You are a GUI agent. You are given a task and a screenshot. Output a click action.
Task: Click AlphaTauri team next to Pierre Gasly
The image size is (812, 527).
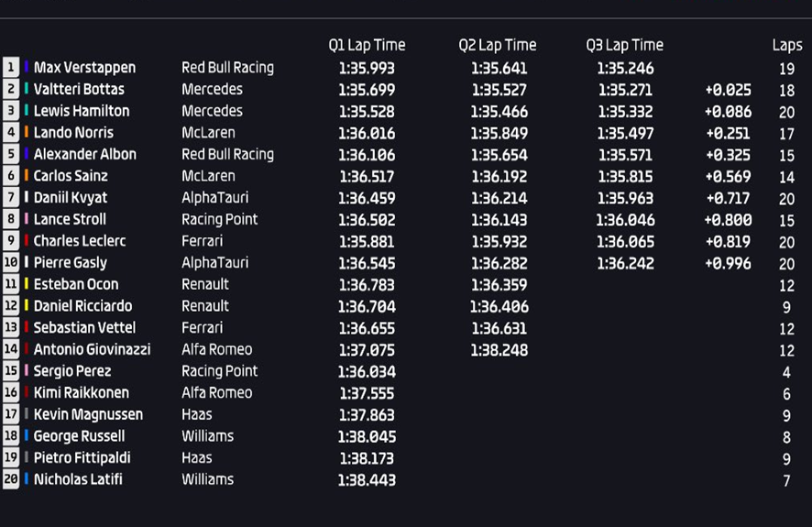(x=214, y=263)
